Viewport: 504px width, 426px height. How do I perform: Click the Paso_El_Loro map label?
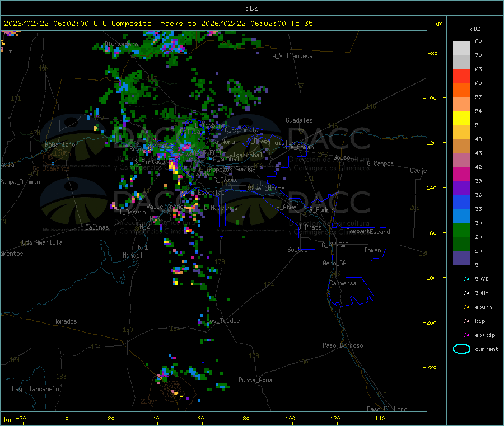coord(388,409)
